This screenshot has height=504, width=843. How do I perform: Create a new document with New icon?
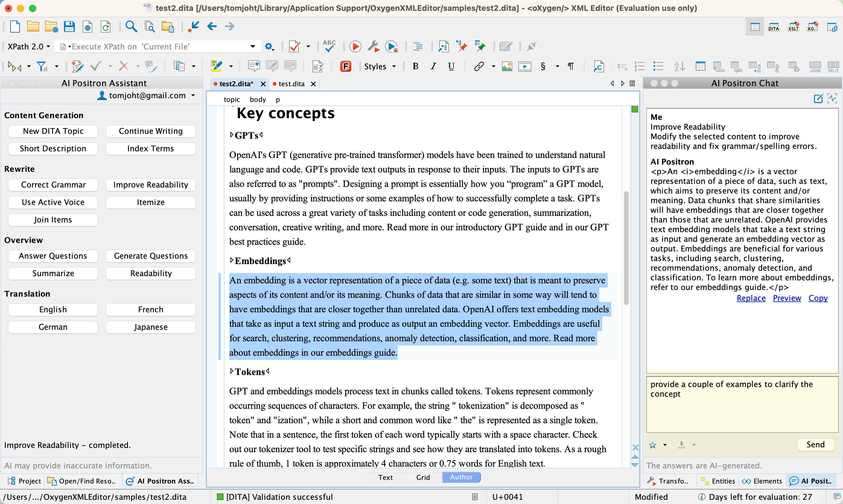point(15,27)
